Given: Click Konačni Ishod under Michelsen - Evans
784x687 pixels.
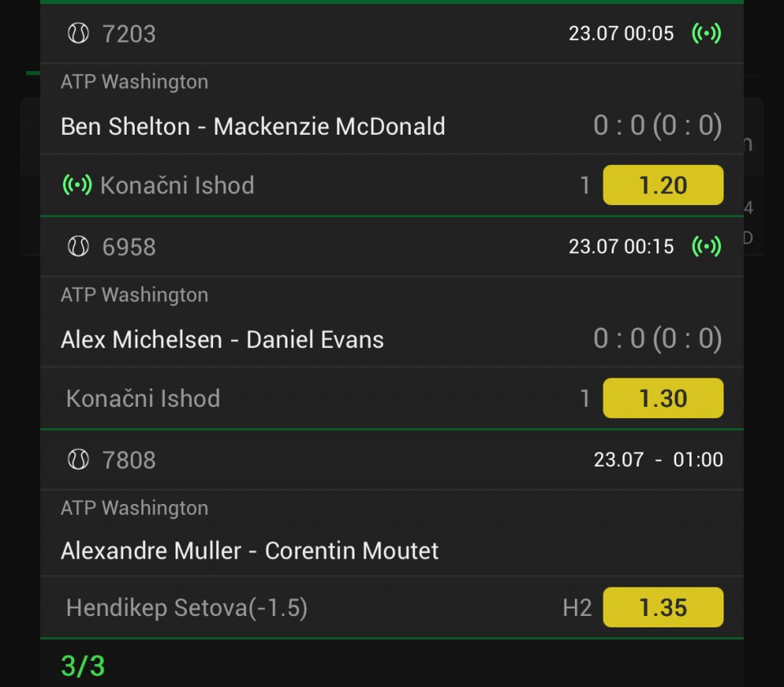Looking at the screenshot, I should [143, 399].
